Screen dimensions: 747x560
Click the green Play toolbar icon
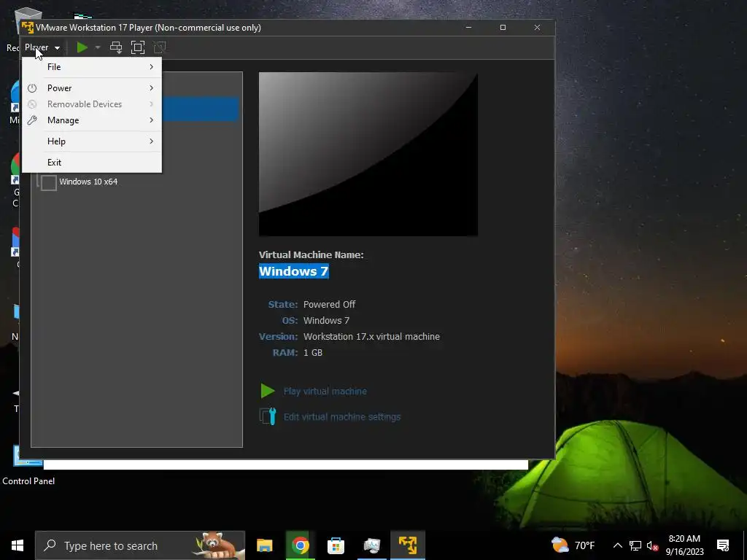click(82, 47)
